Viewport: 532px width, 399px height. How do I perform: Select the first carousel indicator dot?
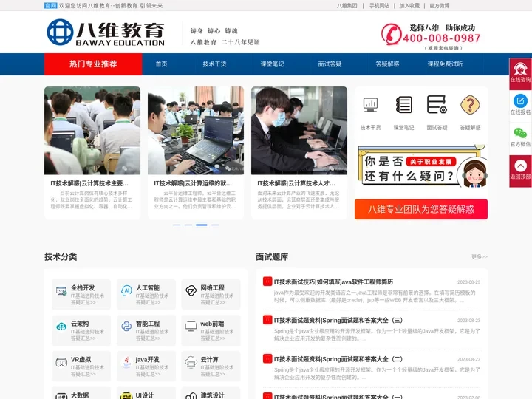point(177,225)
